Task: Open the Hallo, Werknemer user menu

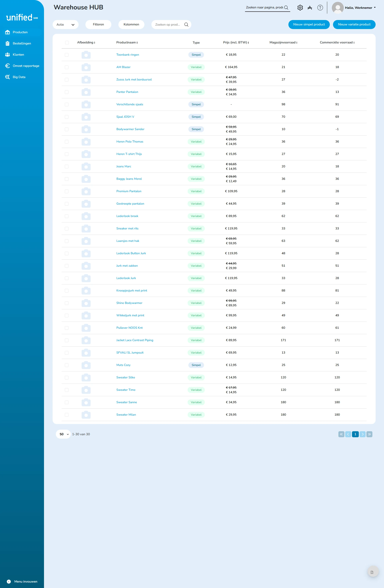Action: (x=360, y=8)
